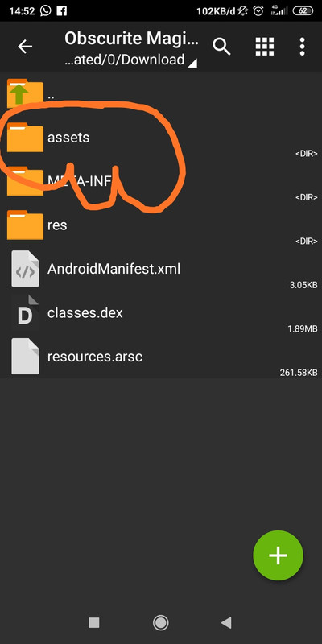The width and height of the screenshot is (322, 644).
Task: Tap Android home circle button
Action: click(x=160, y=622)
